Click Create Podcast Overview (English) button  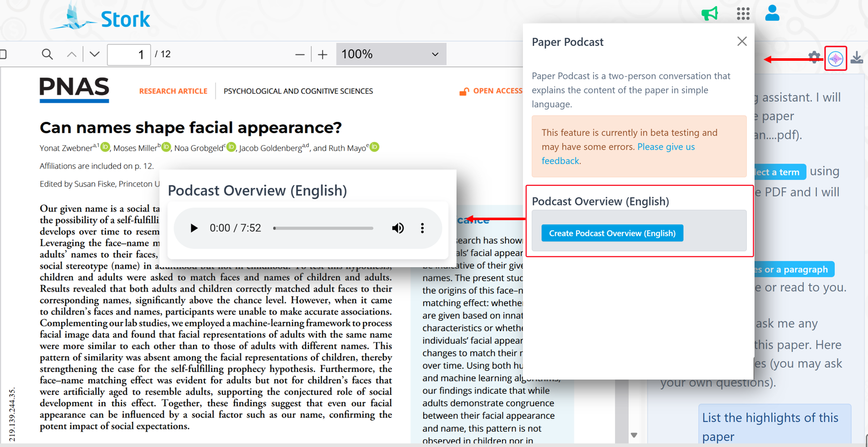[x=612, y=233]
